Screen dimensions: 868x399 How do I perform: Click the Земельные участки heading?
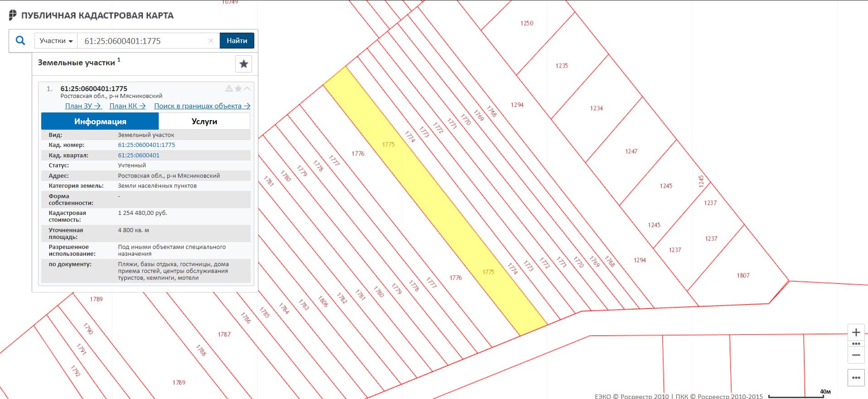pos(77,63)
